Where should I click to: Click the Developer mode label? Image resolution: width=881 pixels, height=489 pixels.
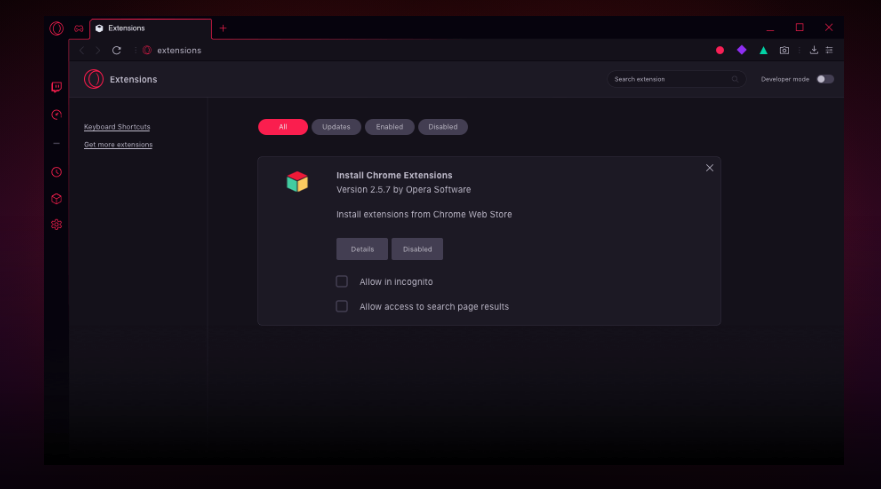click(x=784, y=79)
